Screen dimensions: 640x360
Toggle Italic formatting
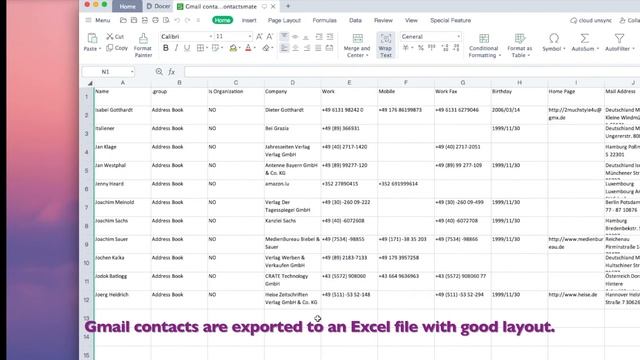coord(176,48)
